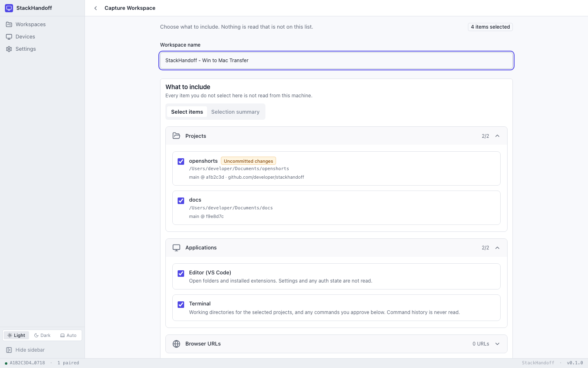588x368 pixels.
Task: Click the Capture Workspace page title
Action: click(130, 8)
